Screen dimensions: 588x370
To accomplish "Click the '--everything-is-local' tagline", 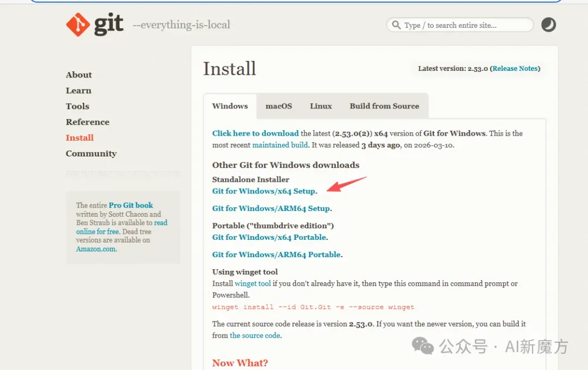I will pyautogui.click(x=181, y=25).
